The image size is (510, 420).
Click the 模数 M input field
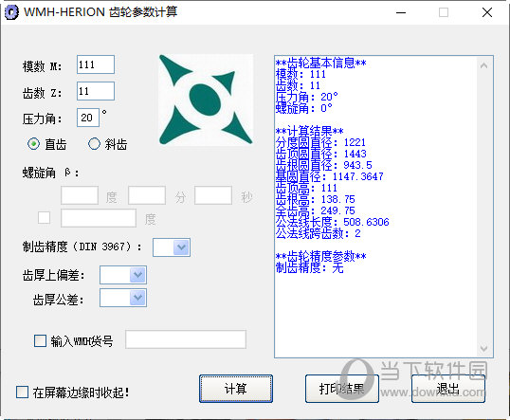pyautogui.click(x=96, y=64)
